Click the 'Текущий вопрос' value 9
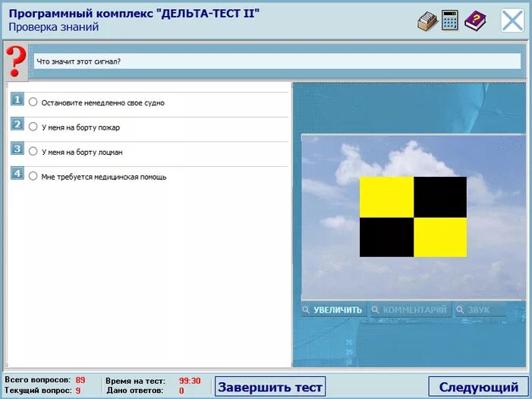The image size is (532, 399). click(78, 391)
